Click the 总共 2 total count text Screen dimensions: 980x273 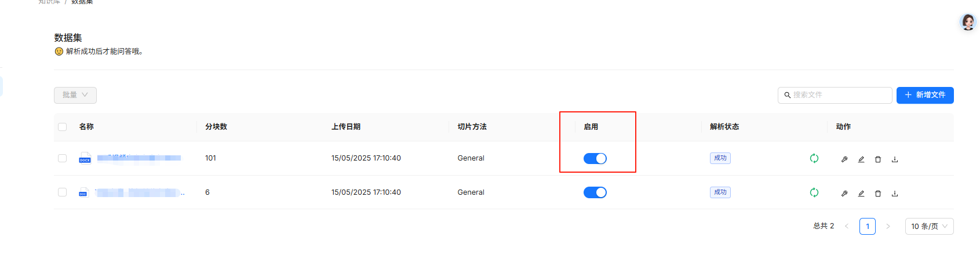tap(824, 226)
